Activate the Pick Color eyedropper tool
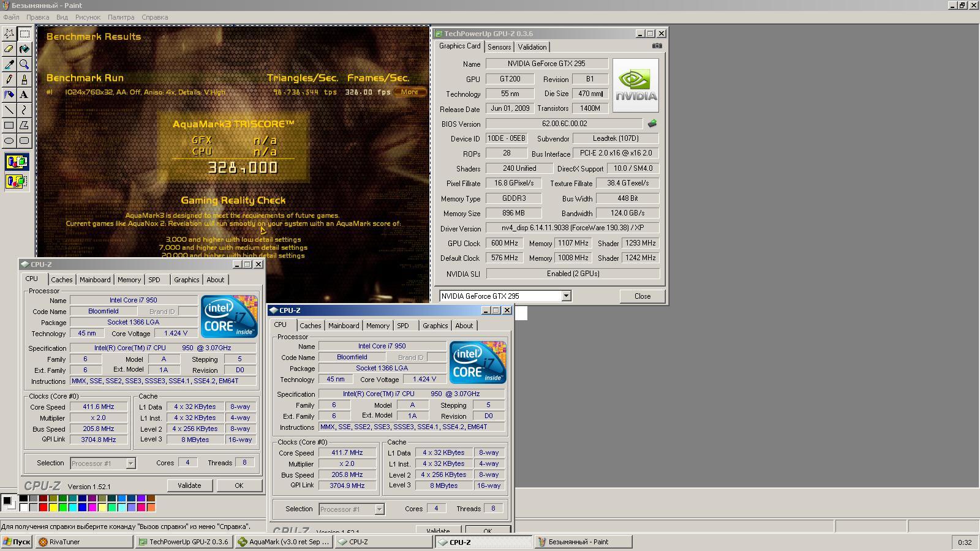Screen dimensions: 980x551 point(9,64)
